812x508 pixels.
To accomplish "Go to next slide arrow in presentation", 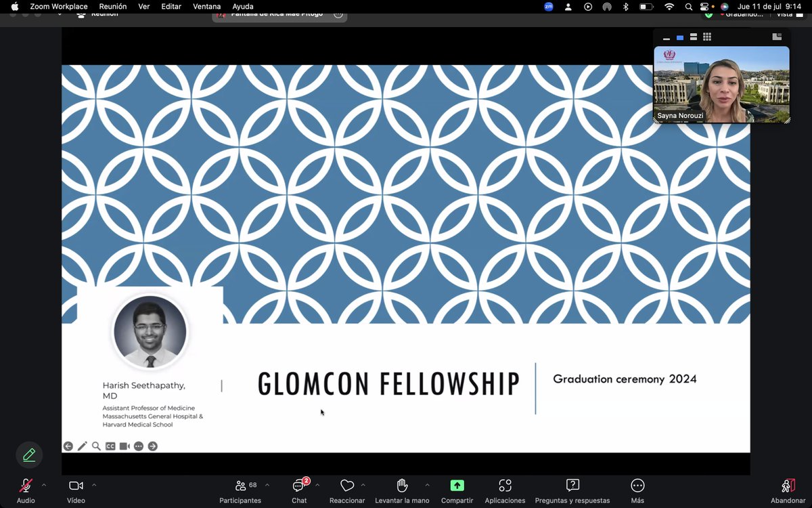I will coord(153,446).
